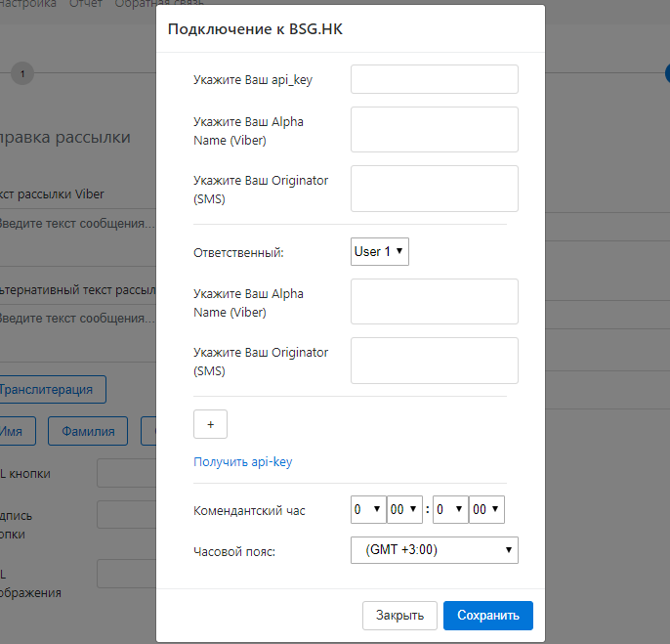Follow the "Получить api-key" link
Image resolution: width=670 pixels, height=644 pixels.
[x=243, y=462]
